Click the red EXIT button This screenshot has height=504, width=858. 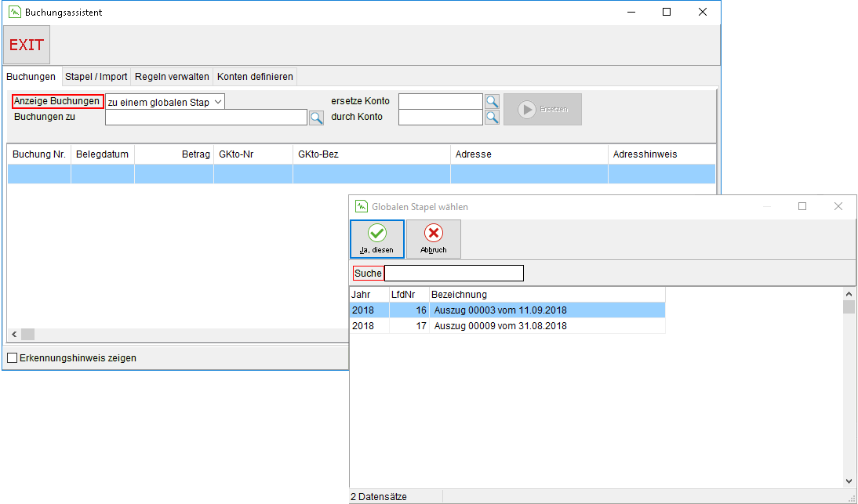(27, 45)
